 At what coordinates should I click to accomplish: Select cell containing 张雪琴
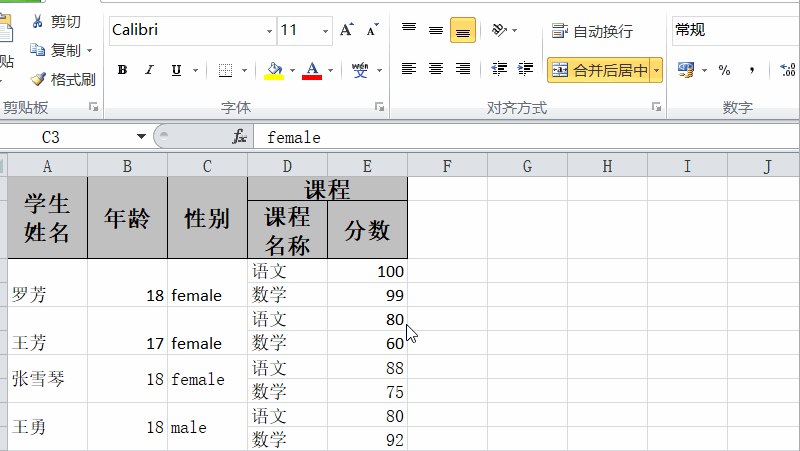pos(47,379)
